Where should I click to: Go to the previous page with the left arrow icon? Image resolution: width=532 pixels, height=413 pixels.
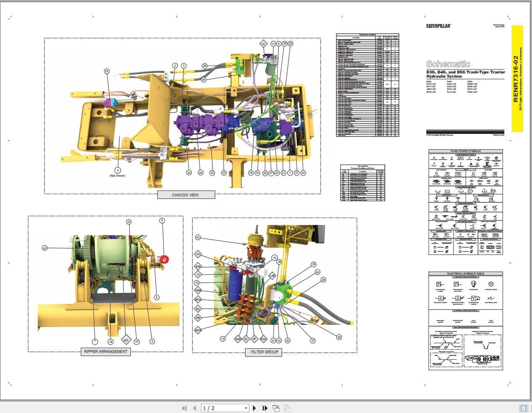[x=194, y=408]
